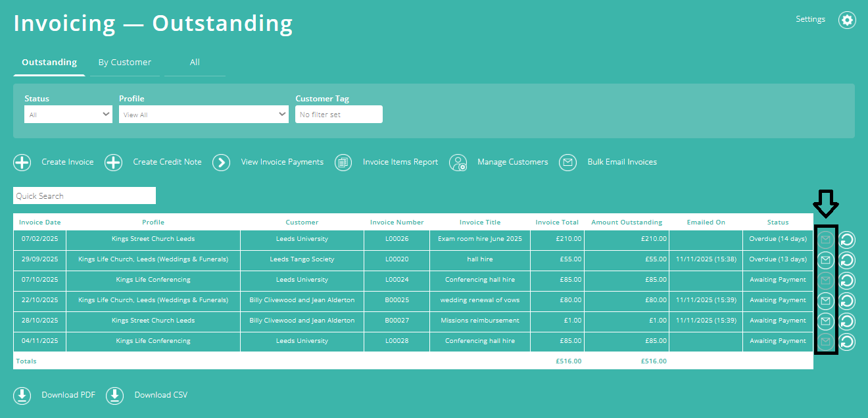Open View Invoice Payments
The height and width of the screenshot is (418, 868).
[x=222, y=162]
